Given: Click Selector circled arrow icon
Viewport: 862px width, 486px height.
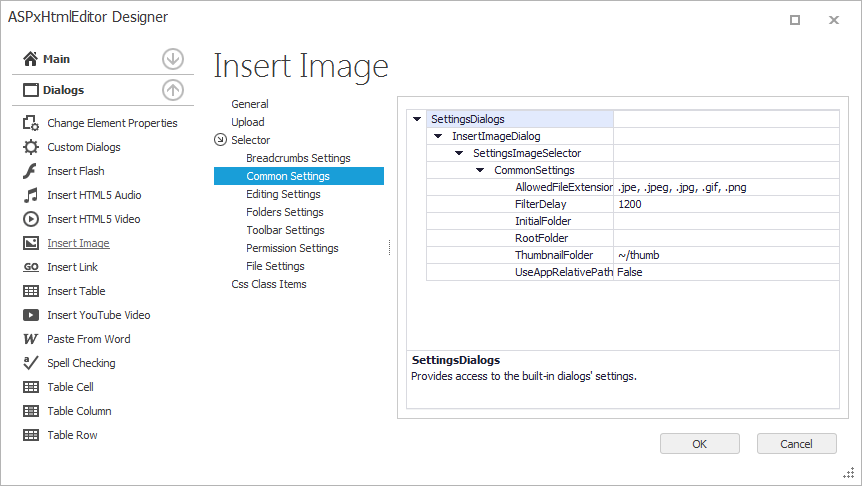Looking at the screenshot, I should click(220, 140).
